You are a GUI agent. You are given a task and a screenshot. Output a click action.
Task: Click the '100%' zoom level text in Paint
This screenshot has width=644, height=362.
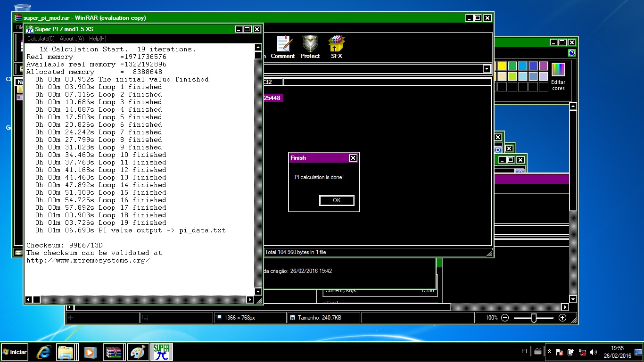492,318
